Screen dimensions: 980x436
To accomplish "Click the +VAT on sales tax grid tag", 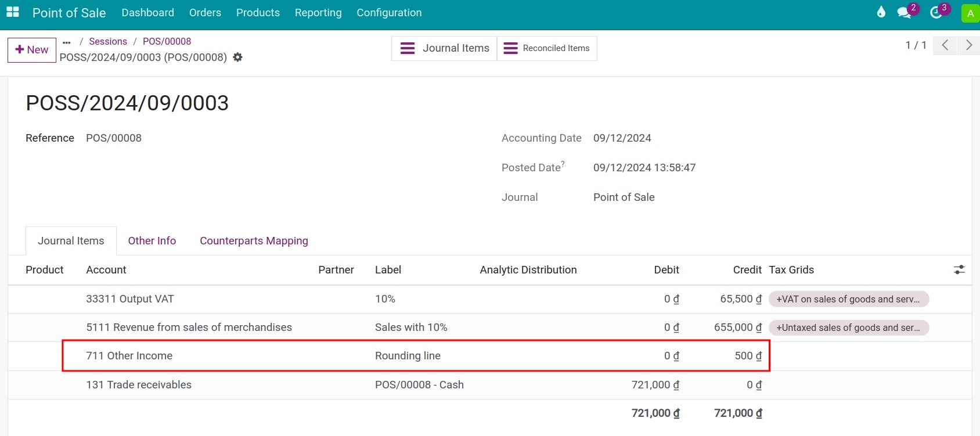I will pyautogui.click(x=848, y=299).
